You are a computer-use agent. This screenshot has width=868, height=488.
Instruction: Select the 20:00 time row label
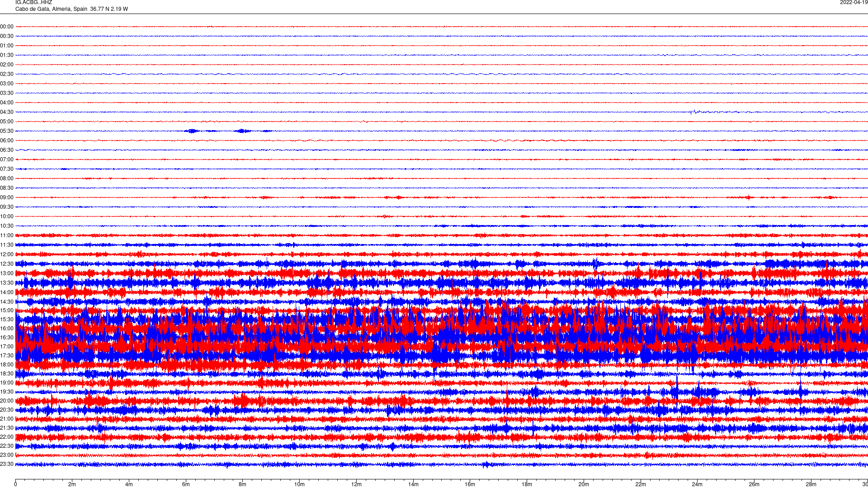(7, 401)
